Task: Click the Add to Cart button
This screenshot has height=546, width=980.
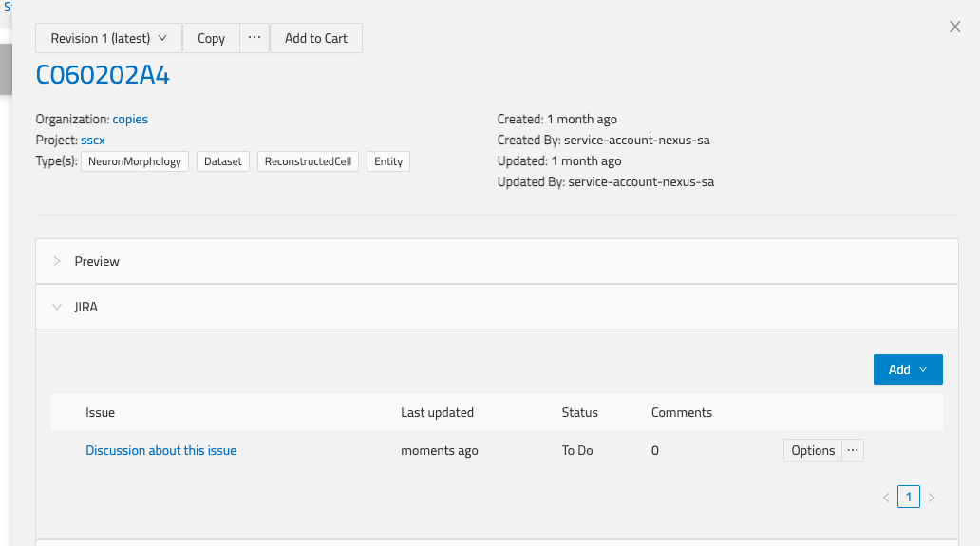Action: (316, 38)
